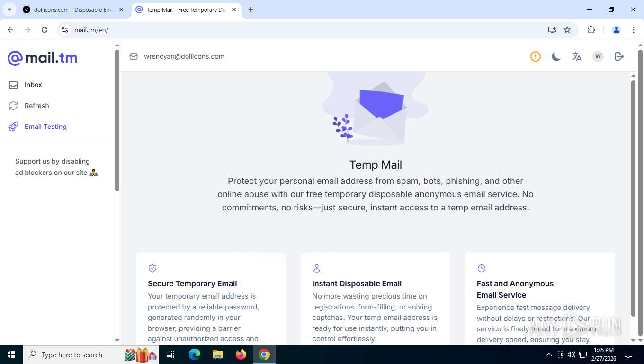Click the shield icon on Secure card

coord(152,268)
